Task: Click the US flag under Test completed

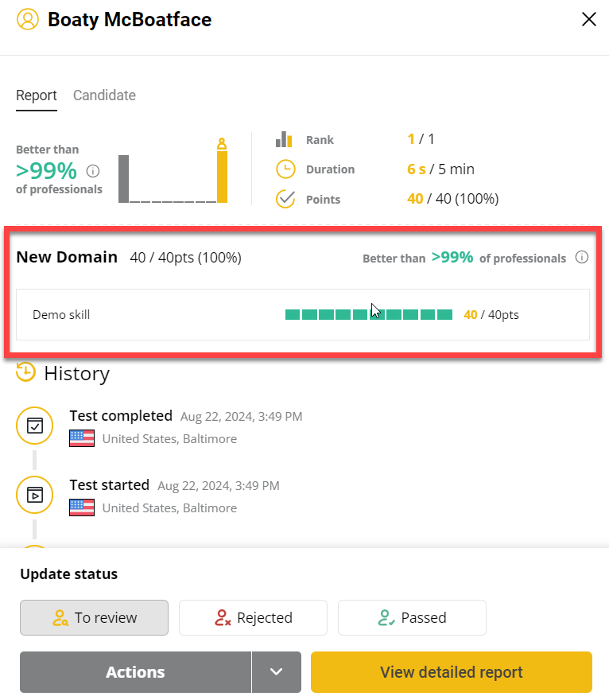Action: point(82,438)
